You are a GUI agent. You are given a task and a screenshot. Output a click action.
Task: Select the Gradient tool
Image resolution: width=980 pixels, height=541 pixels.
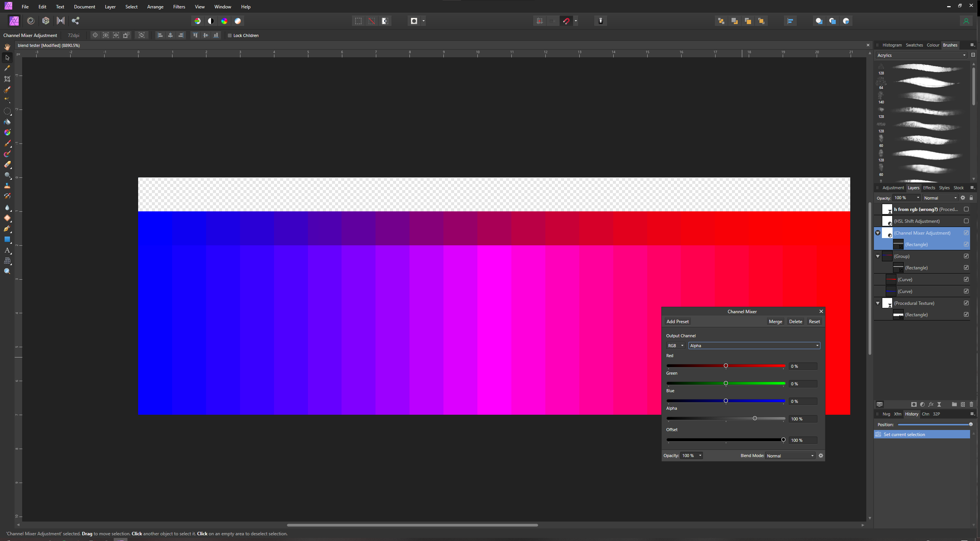point(7,132)
